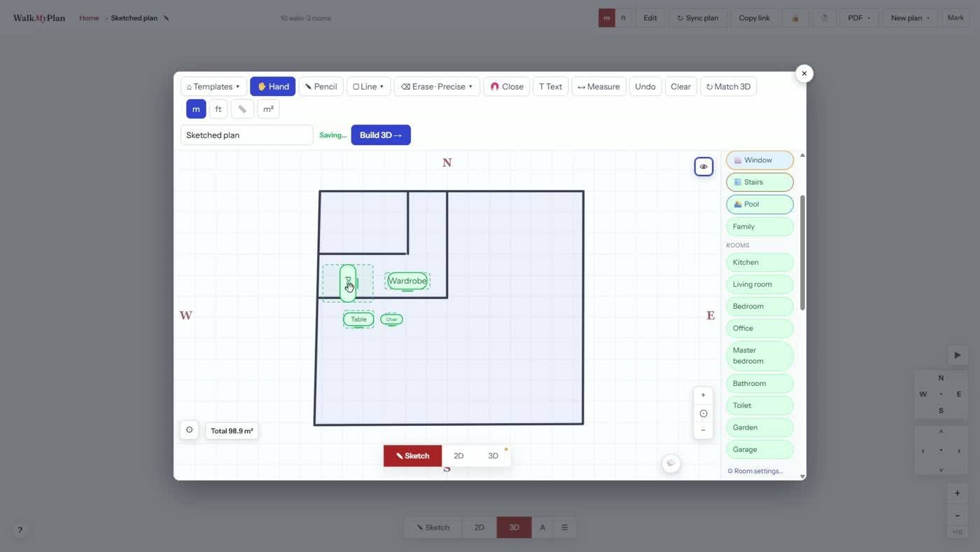Open Room settings link
The image size is (980, 552).
pyautogui.click(x=755, y=471)
